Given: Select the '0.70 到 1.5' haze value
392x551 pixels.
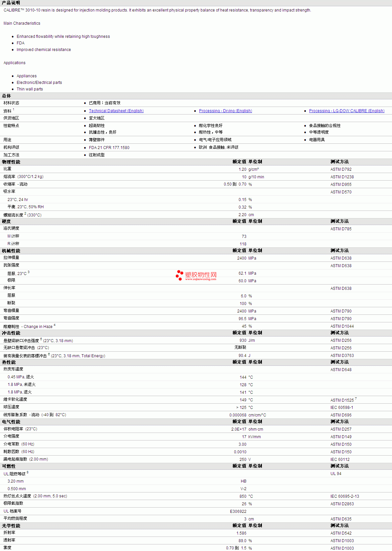Looking at the screenshot, I should (x=236, y=548).
